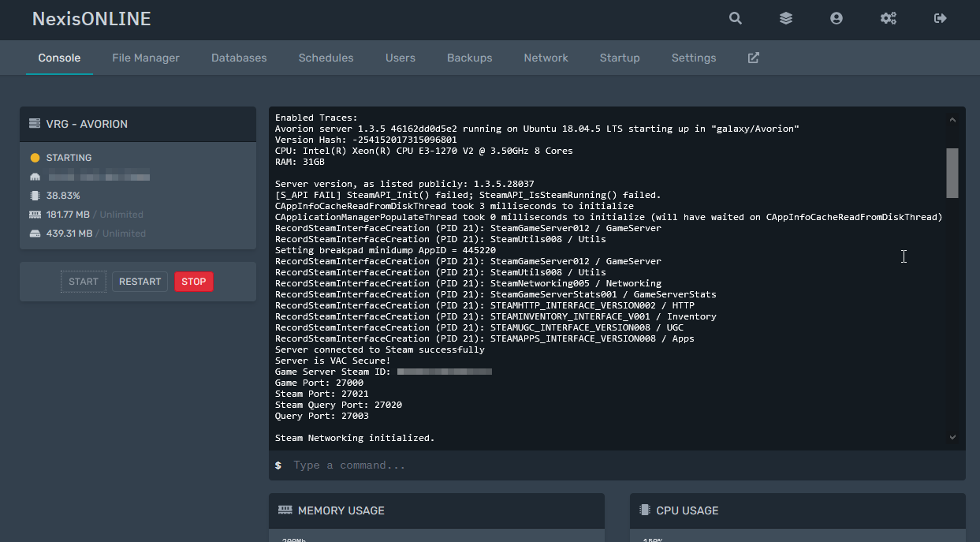Screen dimensions: 980x542
Task: Click the server icon beside VRG - AVORION
Action: coord(35,124)
